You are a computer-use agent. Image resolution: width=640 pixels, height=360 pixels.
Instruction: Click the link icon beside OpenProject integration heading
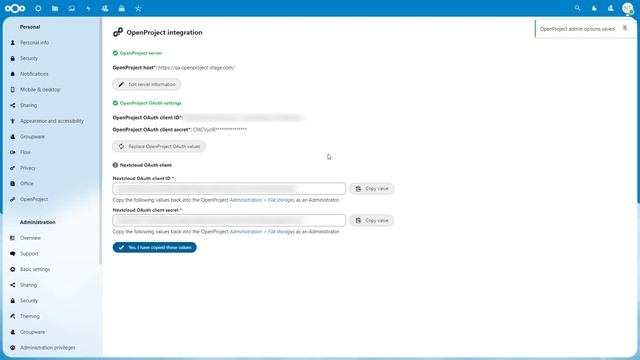point(118,32)
